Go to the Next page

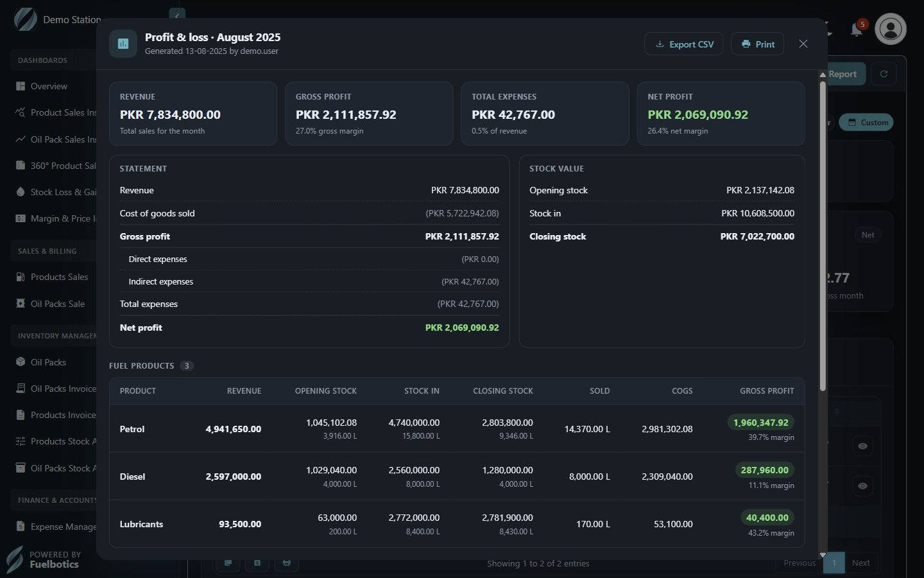click(860, 563)
